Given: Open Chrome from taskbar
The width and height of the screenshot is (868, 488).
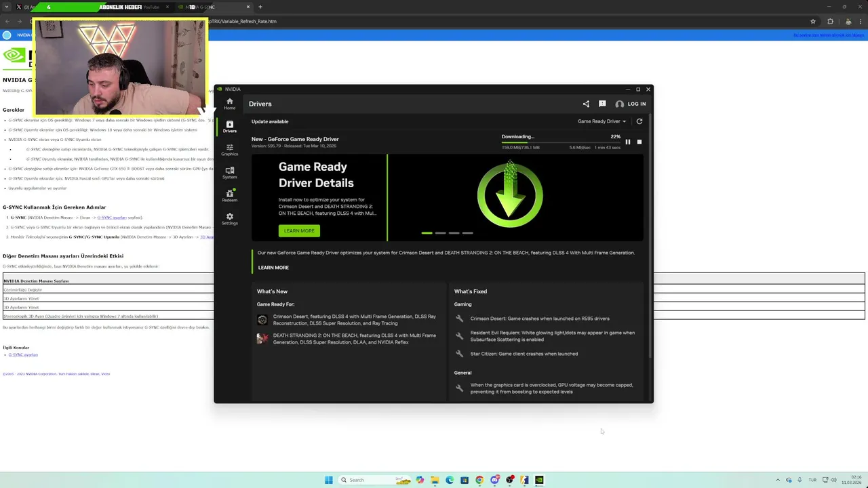Looking at the screenshot, I should tap(479, 480).
